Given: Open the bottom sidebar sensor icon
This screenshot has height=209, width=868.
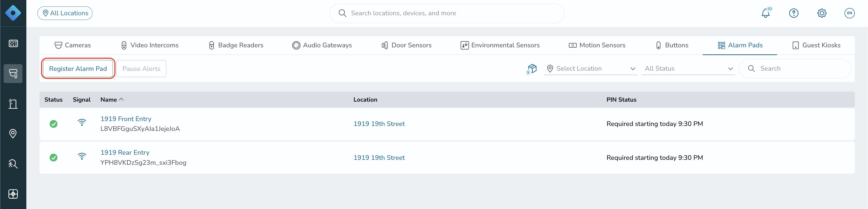Looking at the screenshot, I should (x=13, y=194).
